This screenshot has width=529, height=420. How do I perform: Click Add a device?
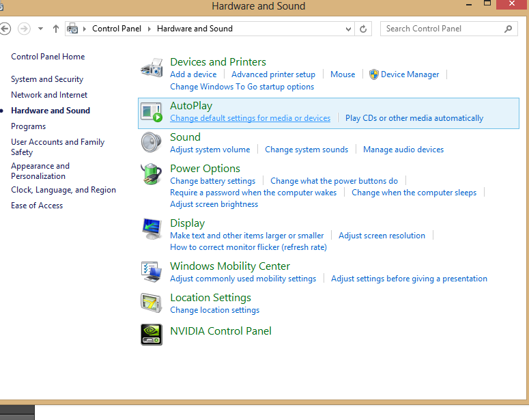click(193, 74)
